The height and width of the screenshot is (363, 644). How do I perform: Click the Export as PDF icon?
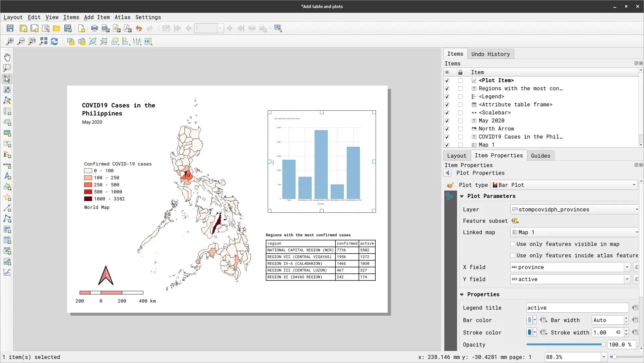pos(128,29)
